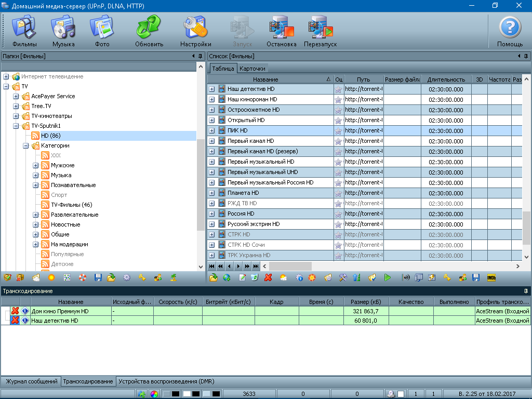
Task: Open the Журнал сообщений tab
Action: point(31,381)
